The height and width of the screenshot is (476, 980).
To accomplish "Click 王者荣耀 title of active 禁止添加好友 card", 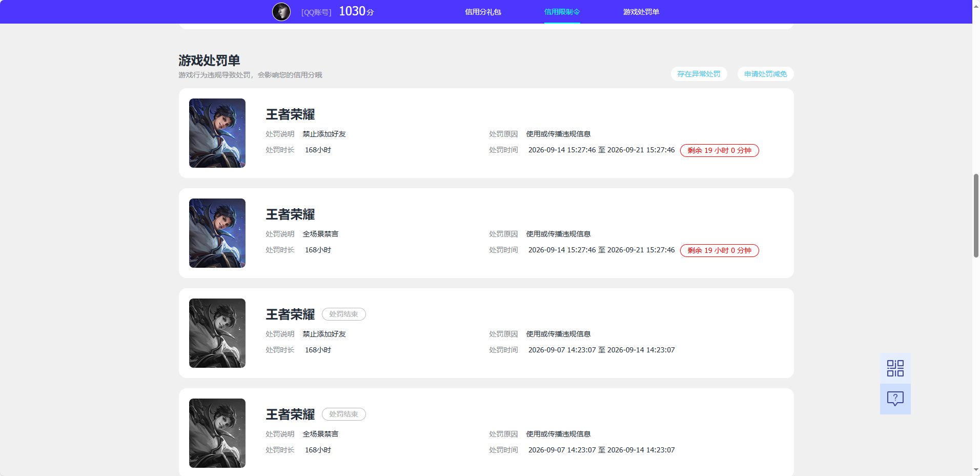I will click(x=290, y=114).
